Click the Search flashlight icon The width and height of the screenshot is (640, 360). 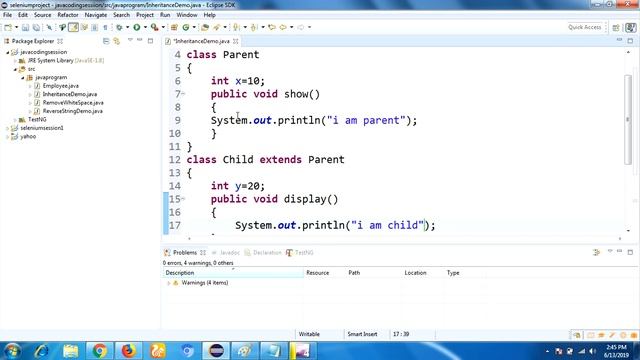217,27
